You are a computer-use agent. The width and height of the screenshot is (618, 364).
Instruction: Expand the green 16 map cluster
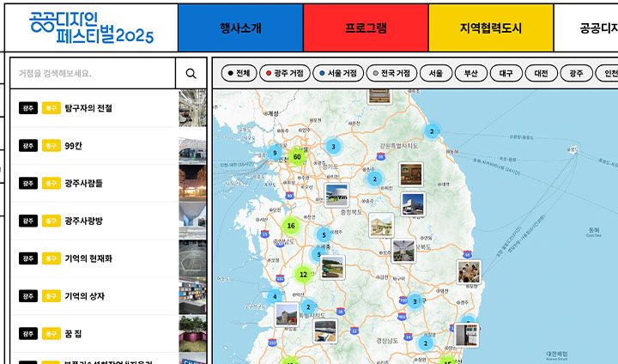click(291, 226)
